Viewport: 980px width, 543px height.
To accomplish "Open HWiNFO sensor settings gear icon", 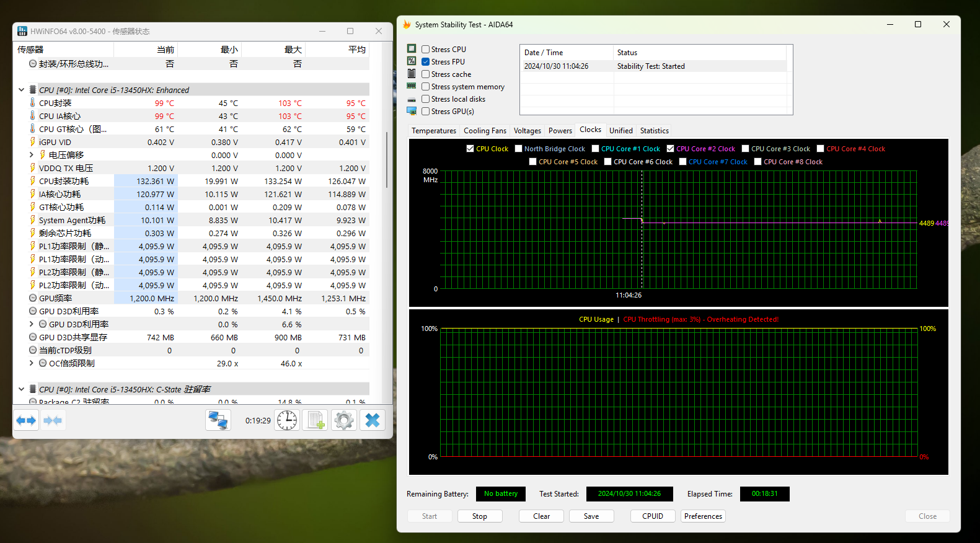I will coord(343,420).
